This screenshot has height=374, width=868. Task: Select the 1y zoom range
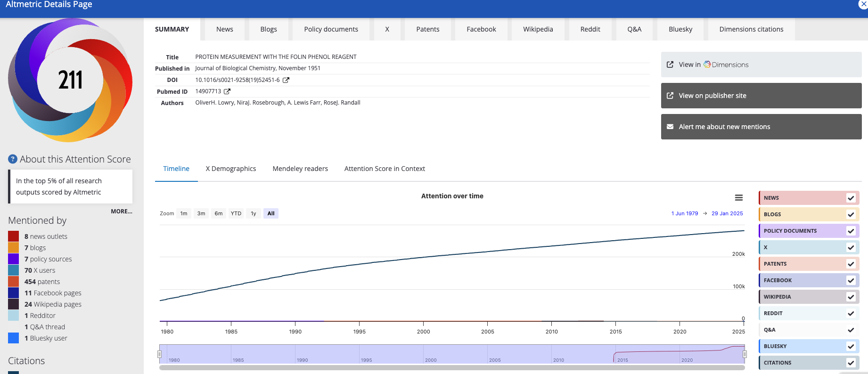click(253, 213)
